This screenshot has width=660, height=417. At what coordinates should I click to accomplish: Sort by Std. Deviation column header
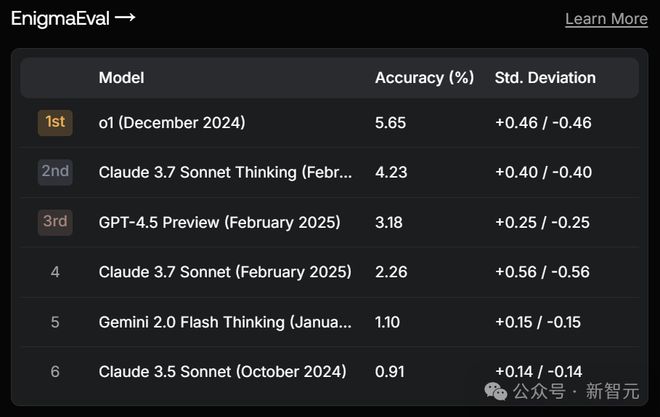[545, 78]
